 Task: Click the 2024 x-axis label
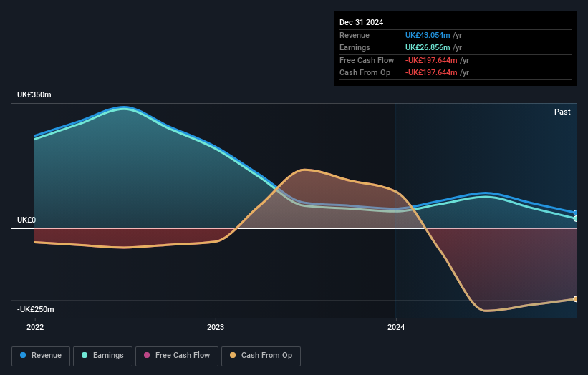(x=396, y=328)
